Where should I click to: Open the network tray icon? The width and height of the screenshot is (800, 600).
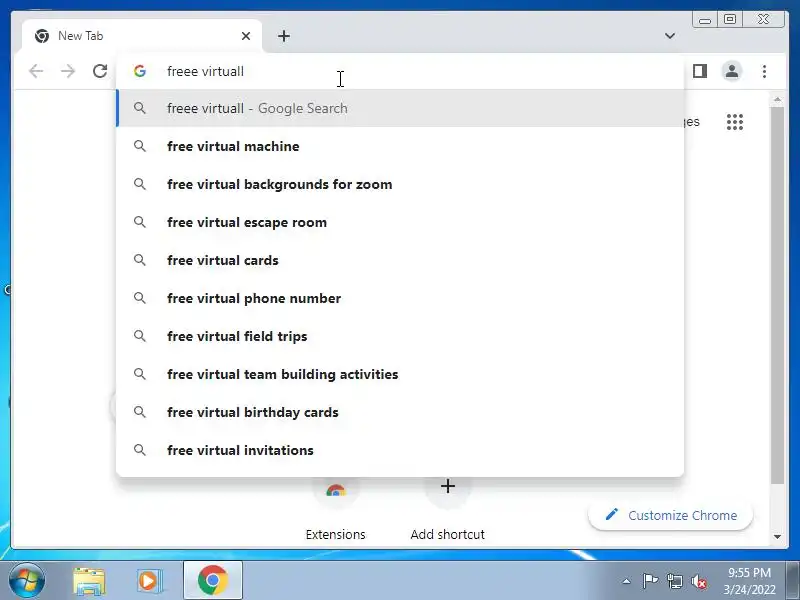(674, 581)
